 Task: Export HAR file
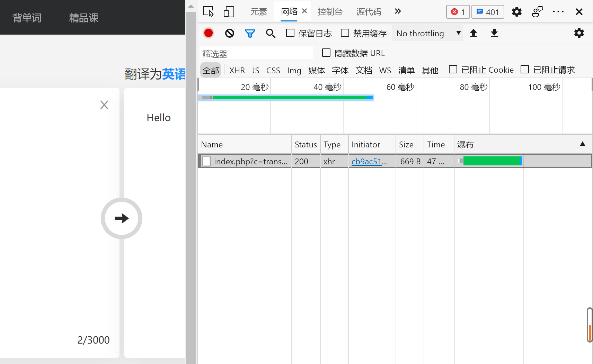(494, 33)
